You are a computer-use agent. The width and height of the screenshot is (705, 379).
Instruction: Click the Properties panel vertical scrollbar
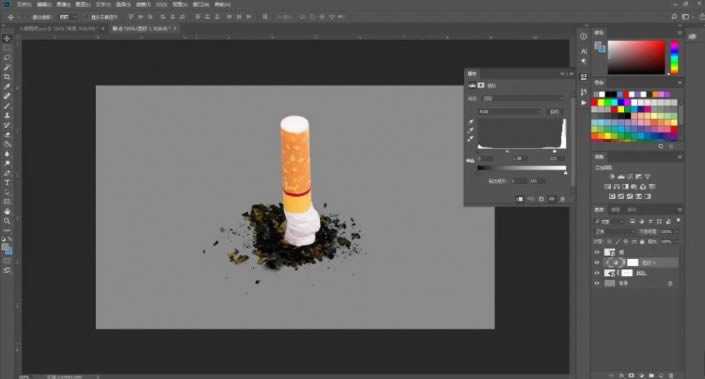point(572,142)
